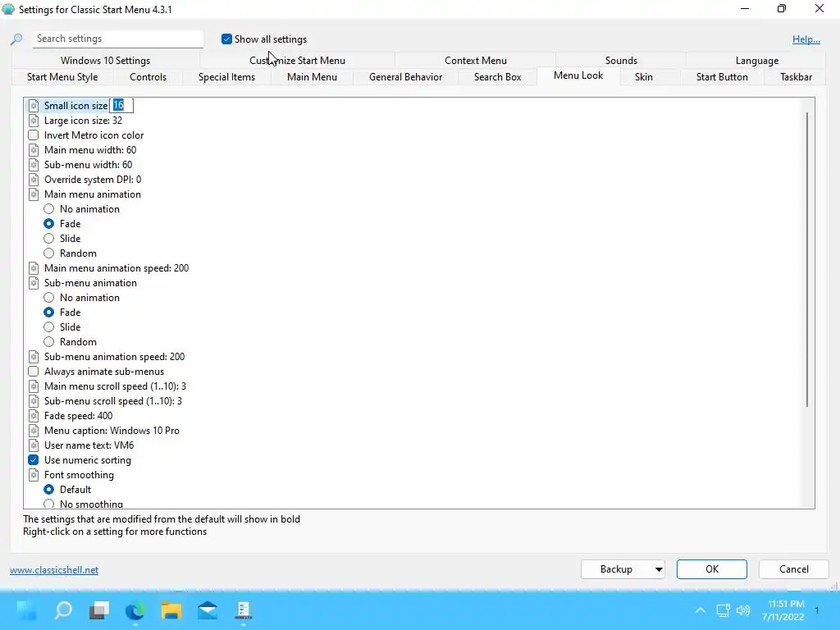Select Slide for Sub-menu animation
Viewport: 840px width, 630px height.
(x=48, y=327)
